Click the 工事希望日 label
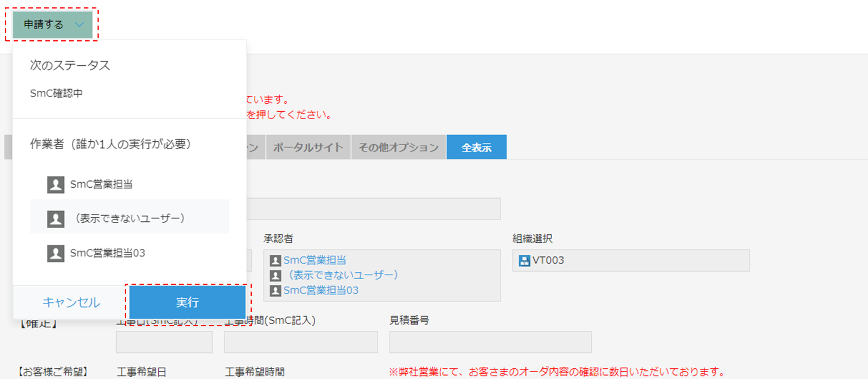The height and width of the screenshot is (379, 868). [x=142, y=372]
